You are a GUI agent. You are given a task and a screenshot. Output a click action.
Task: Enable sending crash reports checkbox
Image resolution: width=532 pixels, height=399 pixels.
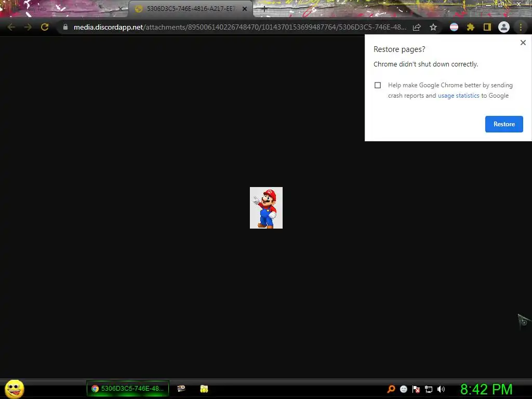click(x=378, y=85)
